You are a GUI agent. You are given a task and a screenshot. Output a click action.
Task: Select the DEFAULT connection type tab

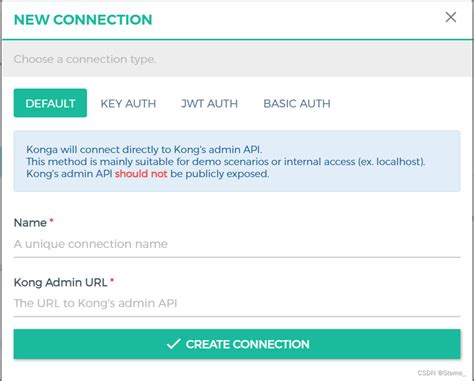click(50, 103)
